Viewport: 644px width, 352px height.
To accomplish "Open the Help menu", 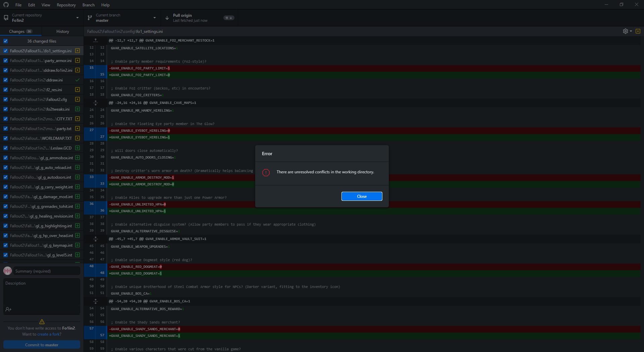I will [105, 5].
